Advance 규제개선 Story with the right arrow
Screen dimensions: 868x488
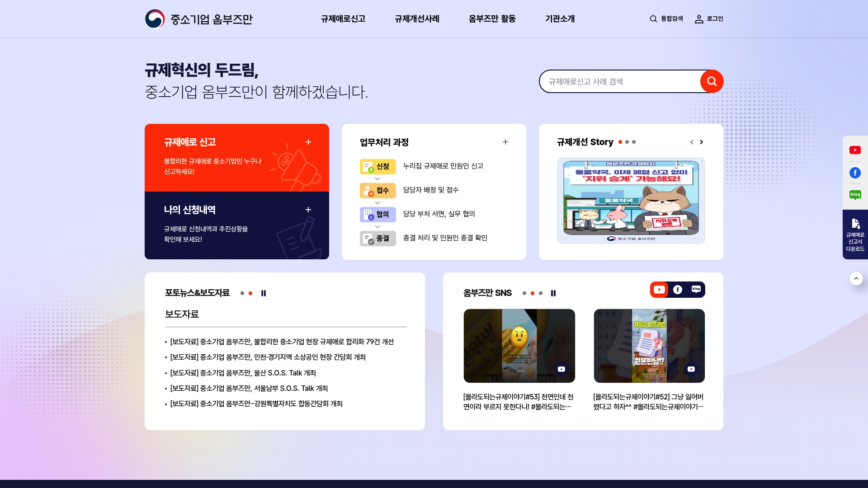(702, 142)
